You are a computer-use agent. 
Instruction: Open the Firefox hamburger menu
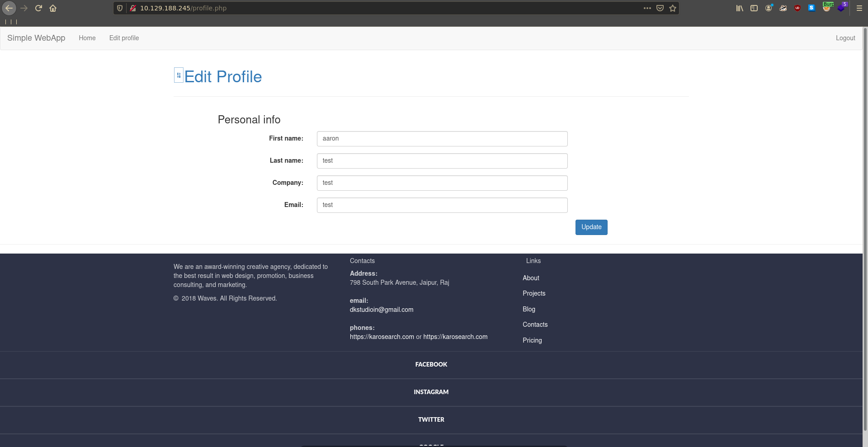tap(859, 8)
